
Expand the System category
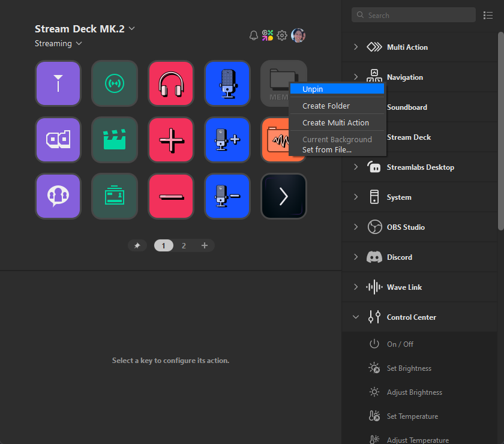coord(356,197)
